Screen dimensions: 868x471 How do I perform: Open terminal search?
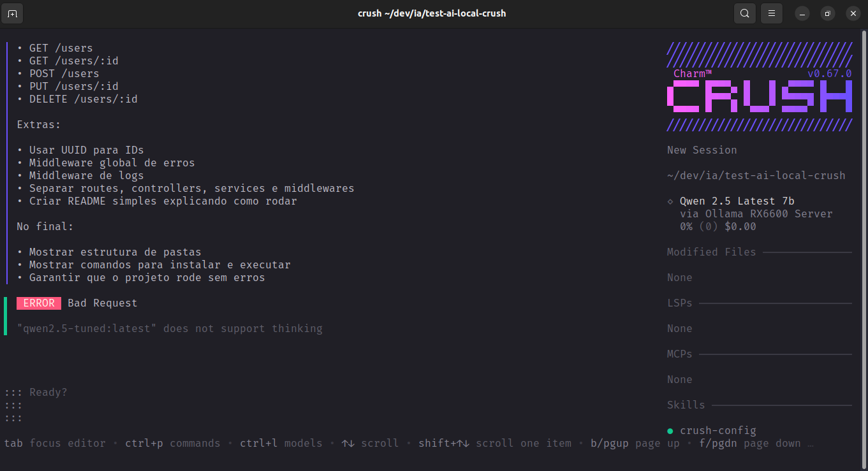[744, 13]
